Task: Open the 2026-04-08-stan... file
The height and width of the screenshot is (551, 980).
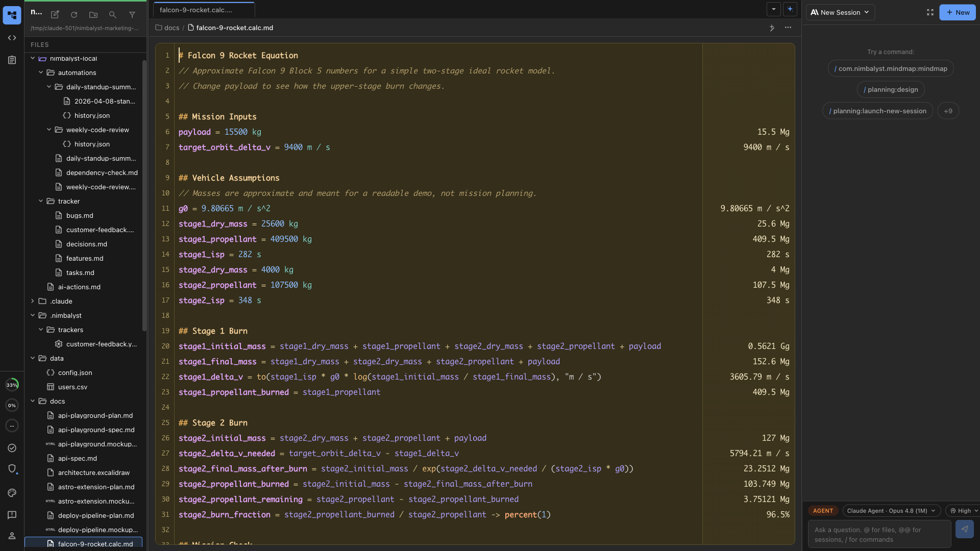Action: pos(105,101)
